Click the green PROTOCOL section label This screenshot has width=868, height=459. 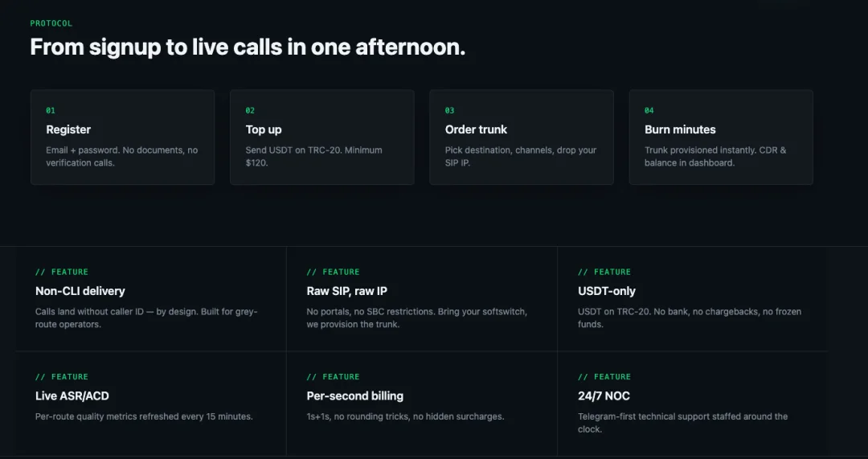[x=51, y=23]
